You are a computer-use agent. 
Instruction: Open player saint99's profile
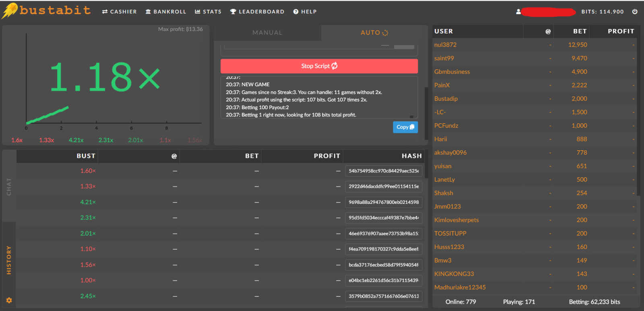(444, 58)
